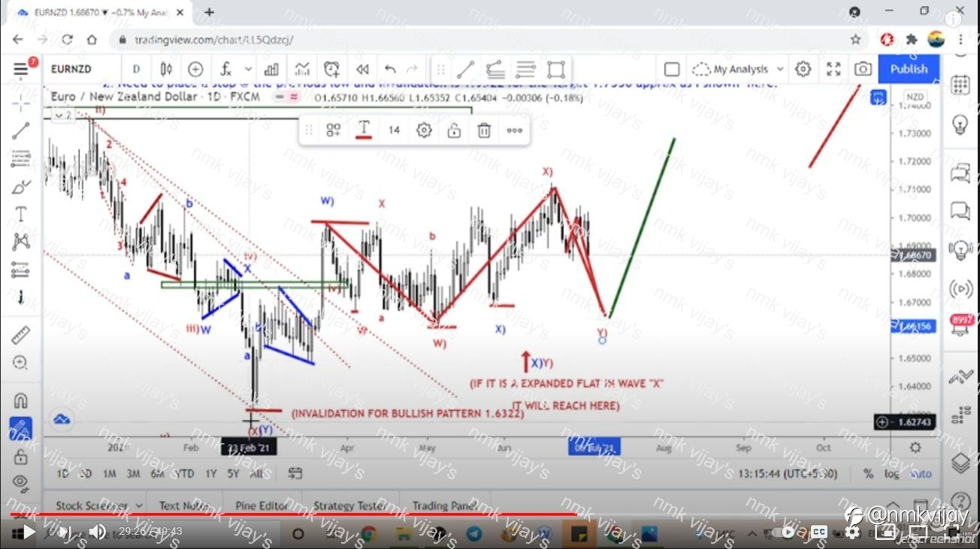980x549 pixels.
Task: Open the EURNZD symbol search
Action: [71, 69]
